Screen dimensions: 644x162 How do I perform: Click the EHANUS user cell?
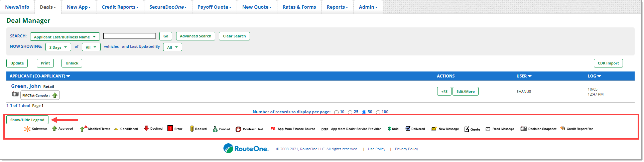click(524, 92)
